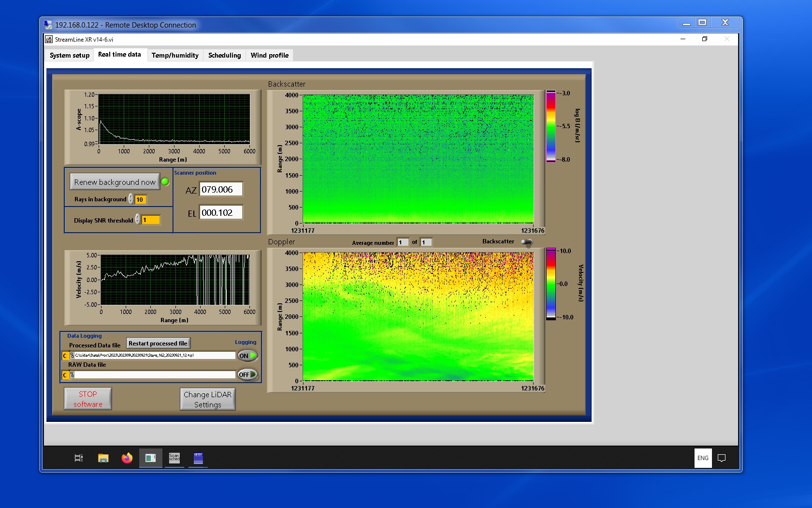Click the Display SNR threshold stepper

(138, 220)
